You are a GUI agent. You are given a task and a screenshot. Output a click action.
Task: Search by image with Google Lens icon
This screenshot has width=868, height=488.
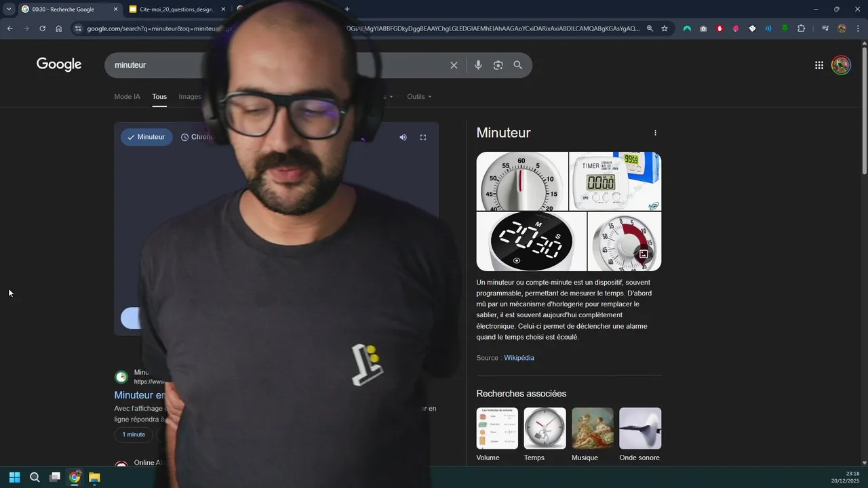tap(498, 65)
